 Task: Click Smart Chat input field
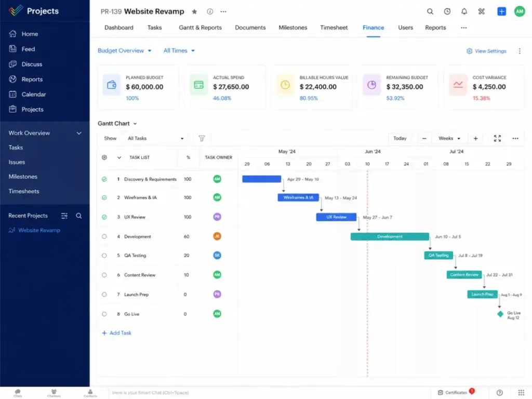click(x=269, y=393)
